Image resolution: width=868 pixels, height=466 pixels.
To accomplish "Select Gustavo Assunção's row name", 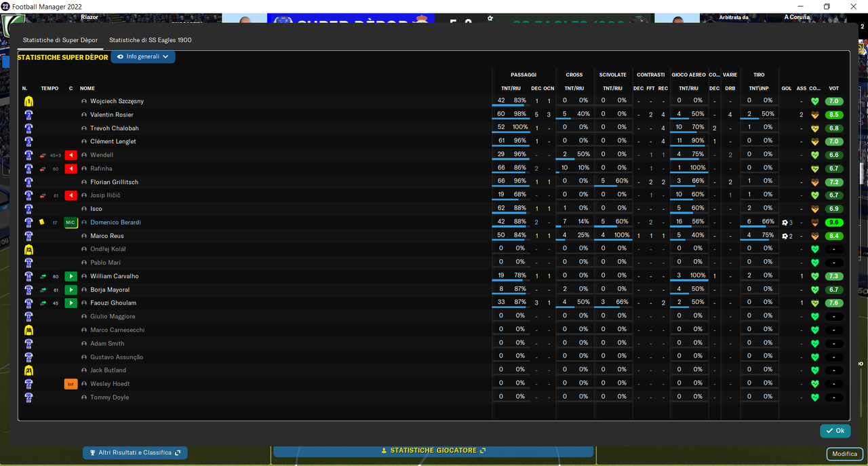I will [x=117, y=357].
